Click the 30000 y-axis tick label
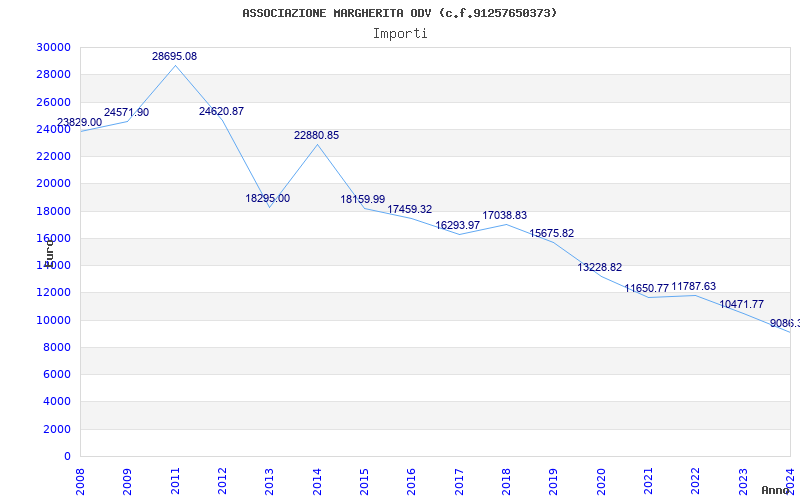The width and height of the screenshot is (800, 500). (x=53, y=47)
